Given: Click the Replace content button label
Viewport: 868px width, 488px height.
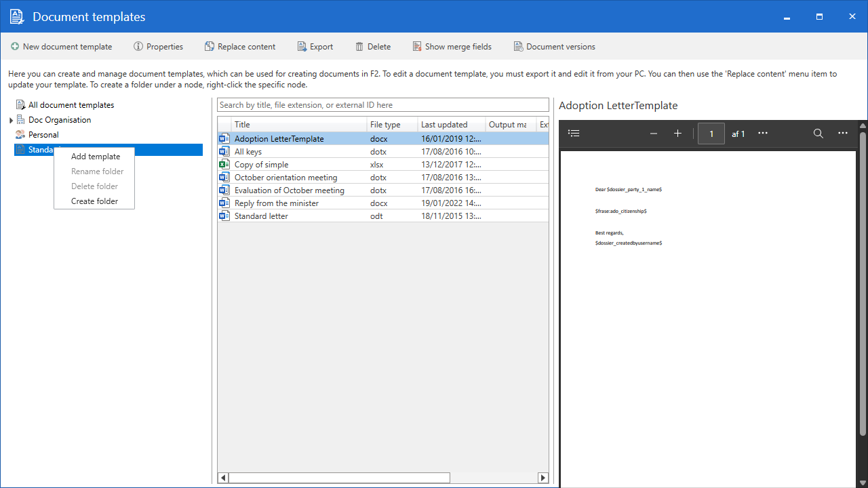Looking at the screenshot, I should coord(246,47).
